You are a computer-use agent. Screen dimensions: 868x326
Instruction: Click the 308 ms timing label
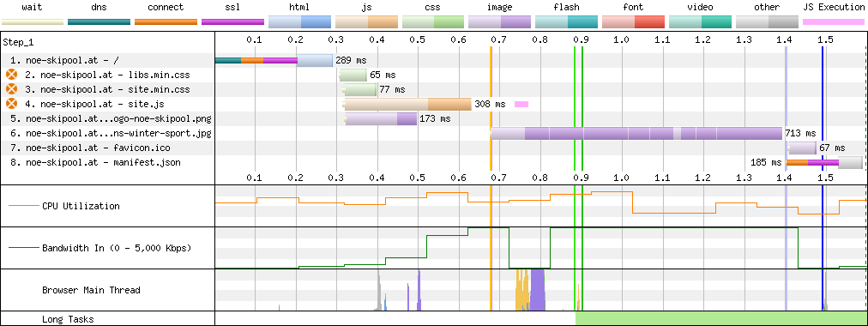point(490,104)
